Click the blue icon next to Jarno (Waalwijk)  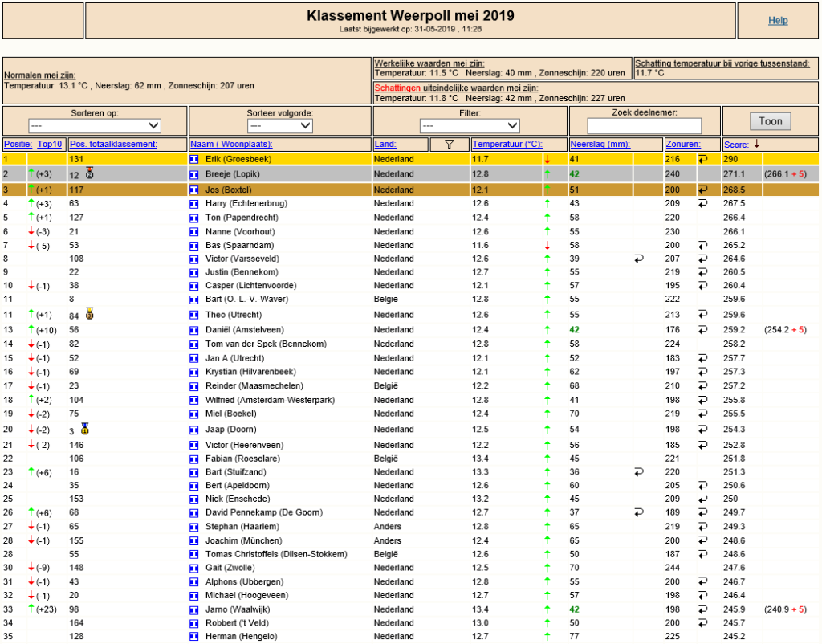(194, 610)
